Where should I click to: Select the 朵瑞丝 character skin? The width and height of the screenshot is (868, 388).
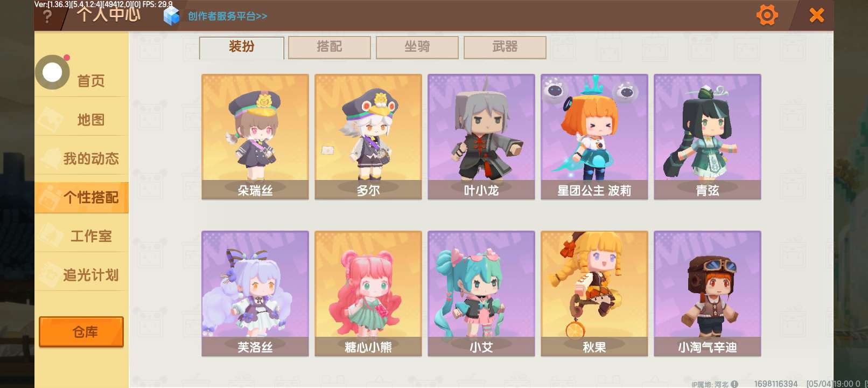[255, 137]
